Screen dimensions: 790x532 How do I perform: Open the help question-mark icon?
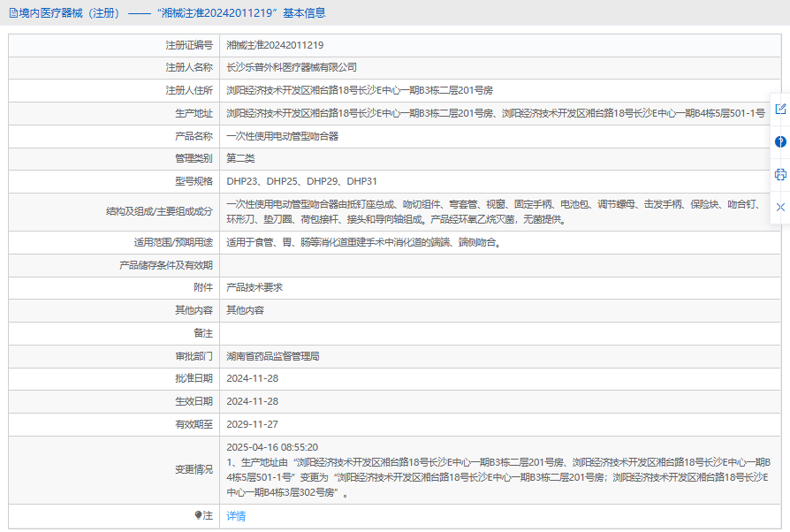[x=780, y=141]
